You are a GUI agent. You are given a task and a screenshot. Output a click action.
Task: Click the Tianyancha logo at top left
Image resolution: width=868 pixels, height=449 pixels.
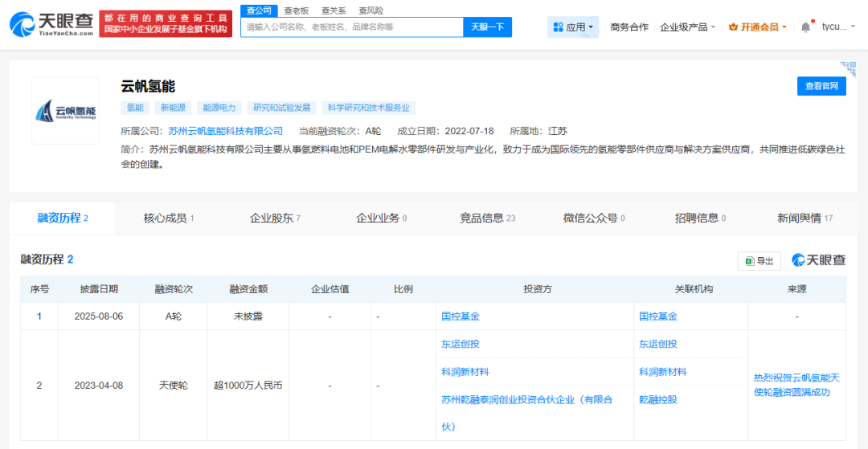51,24
